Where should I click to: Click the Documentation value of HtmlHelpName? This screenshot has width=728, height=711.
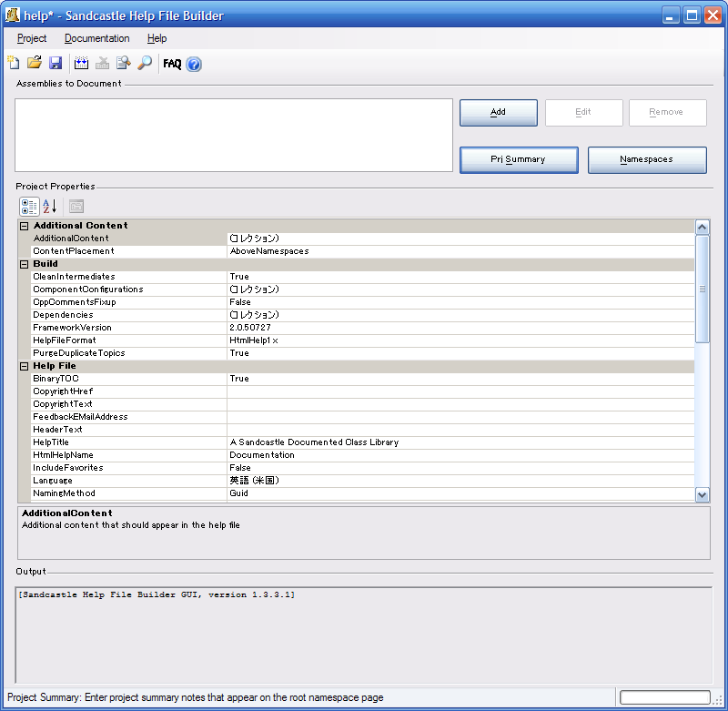click(262, 455)
